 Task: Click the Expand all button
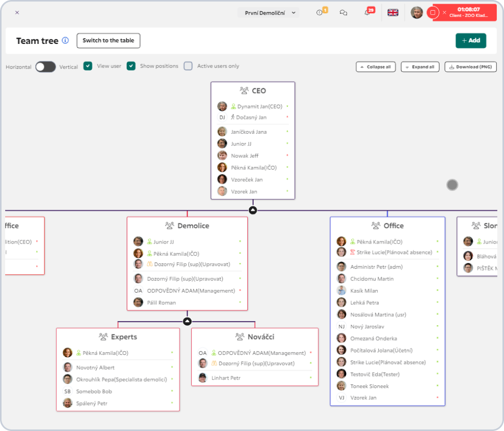pyautogui.click(x=420, y=67)
